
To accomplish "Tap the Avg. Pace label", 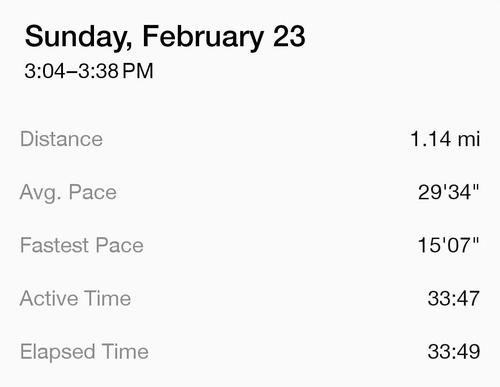I will coord(68,193).
